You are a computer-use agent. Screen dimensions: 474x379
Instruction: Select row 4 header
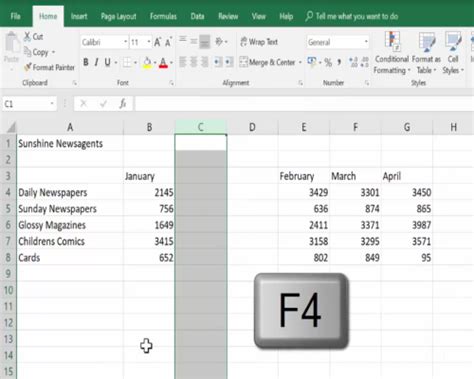[8, 192]
